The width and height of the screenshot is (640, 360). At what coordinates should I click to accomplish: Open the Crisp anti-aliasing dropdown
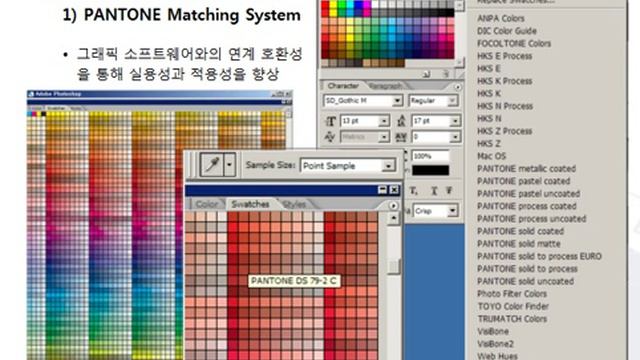click(452, 211)
